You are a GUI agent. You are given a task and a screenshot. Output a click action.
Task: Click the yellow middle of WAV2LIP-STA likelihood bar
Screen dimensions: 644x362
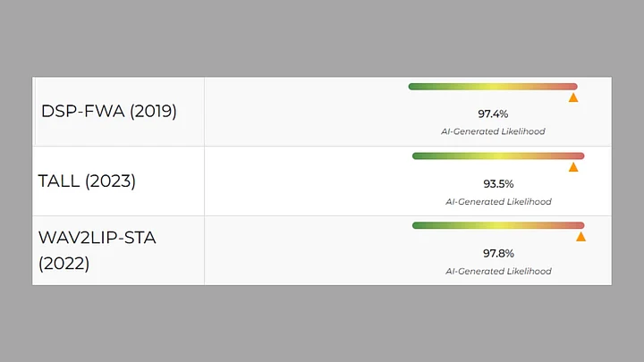point(497,225)
